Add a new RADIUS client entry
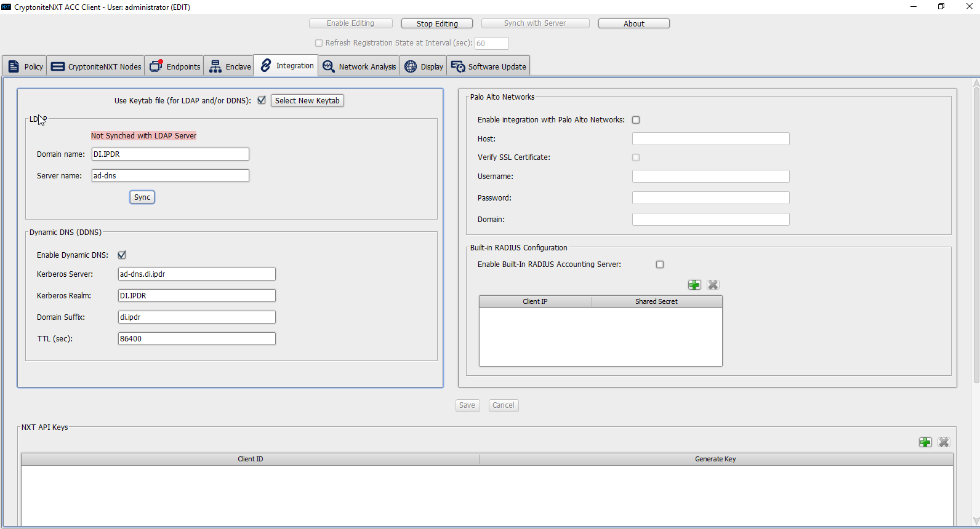This screenshot has width=980, height=529. click(x=694, y=285)
